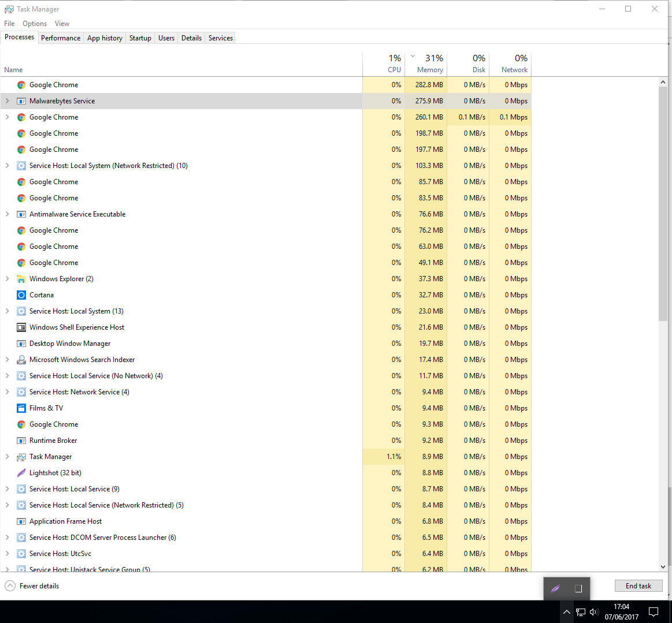672x623 pixels.
Task: Click the Cortana process icon
Action: [21, 295]
